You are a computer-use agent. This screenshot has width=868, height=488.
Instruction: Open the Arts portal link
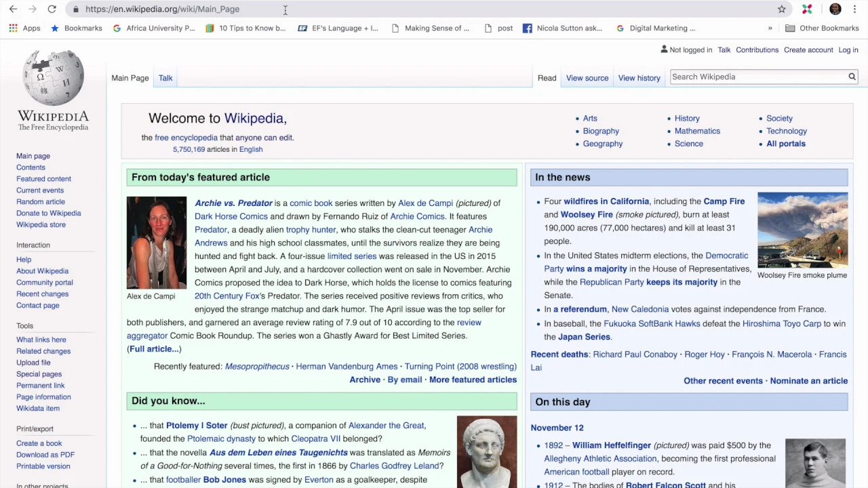coord(590,119)
